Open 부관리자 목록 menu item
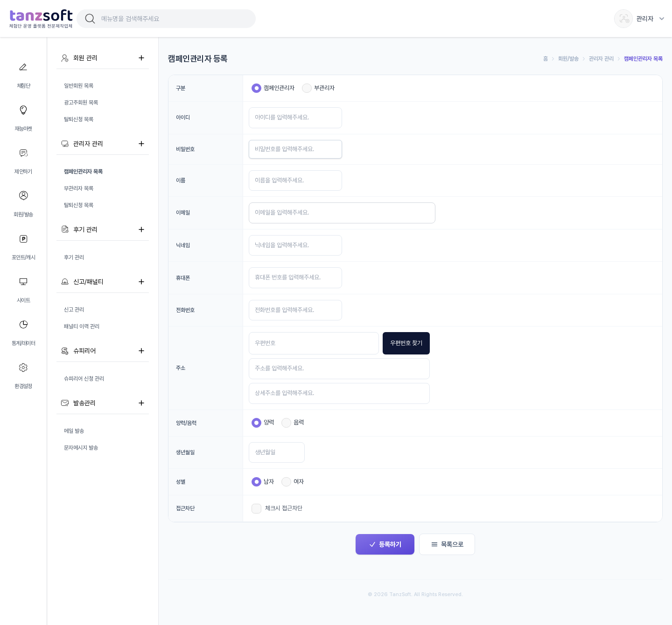This screenshot has height=625, width=672. point(78,188)
